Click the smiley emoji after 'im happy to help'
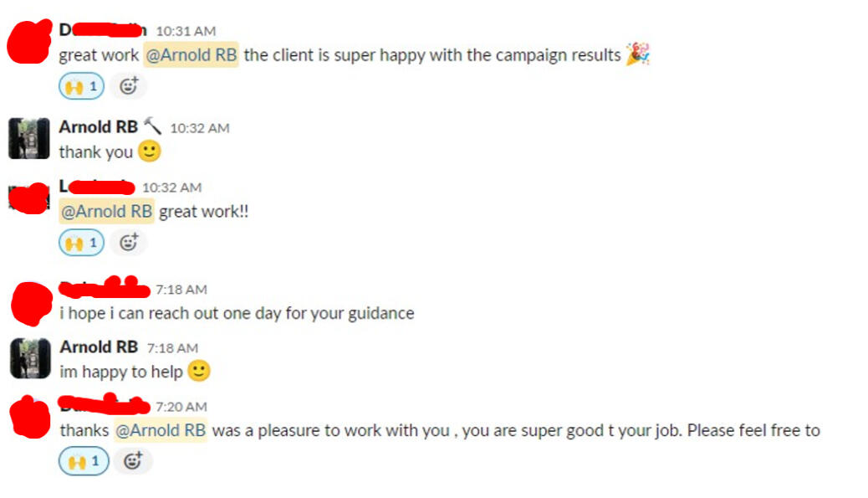 [x=199, y=371]
